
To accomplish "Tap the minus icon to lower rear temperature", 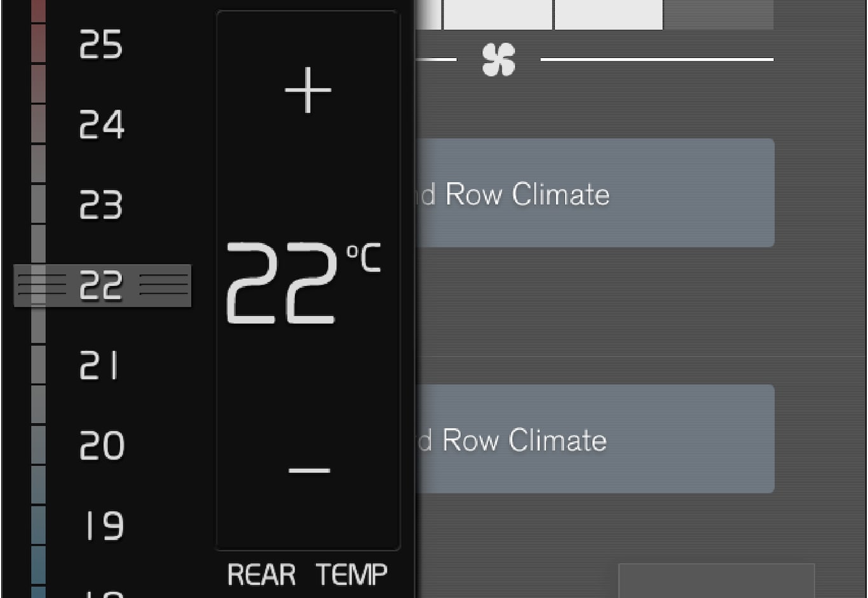I will (309, 471).
